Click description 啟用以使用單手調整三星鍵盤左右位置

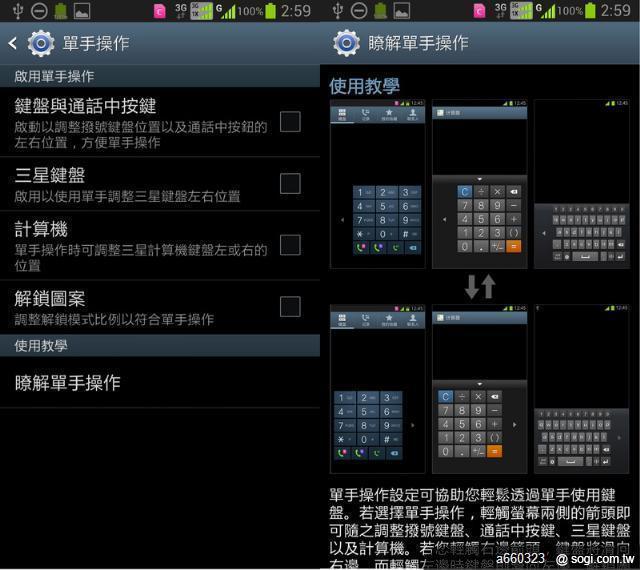coord(127,196)
